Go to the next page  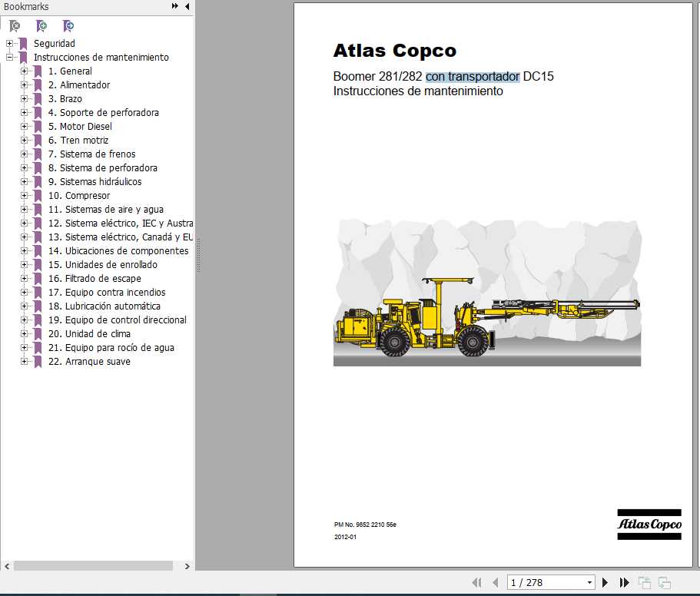click(x=605, y=582)
